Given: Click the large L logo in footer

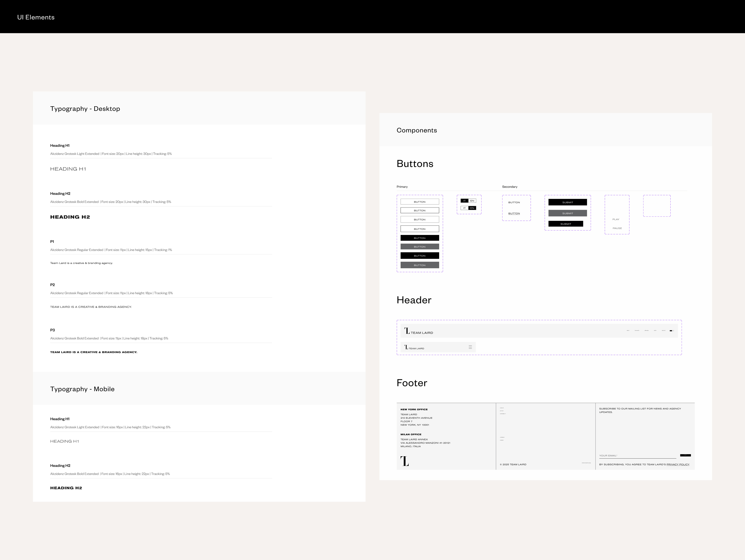Looking at the screenshot, I should [x=404, y=461].
